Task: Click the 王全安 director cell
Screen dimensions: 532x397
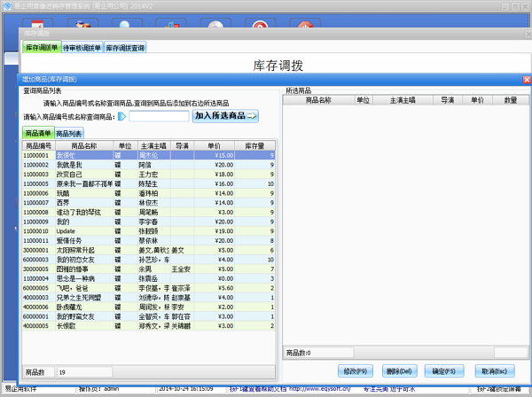Action: [182, 269]
